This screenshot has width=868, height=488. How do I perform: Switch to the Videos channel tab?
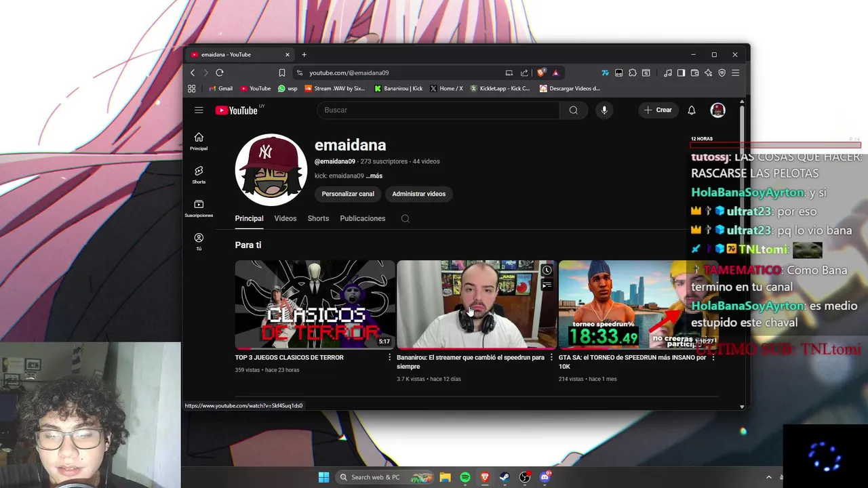pyautogui.click(x=285, y=218)
